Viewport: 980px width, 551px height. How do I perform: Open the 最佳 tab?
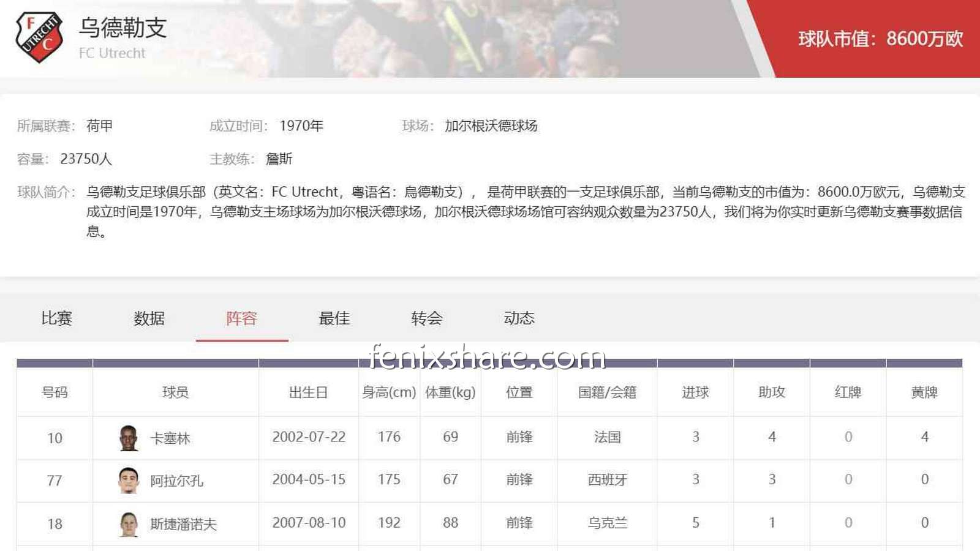coord(334,318)
